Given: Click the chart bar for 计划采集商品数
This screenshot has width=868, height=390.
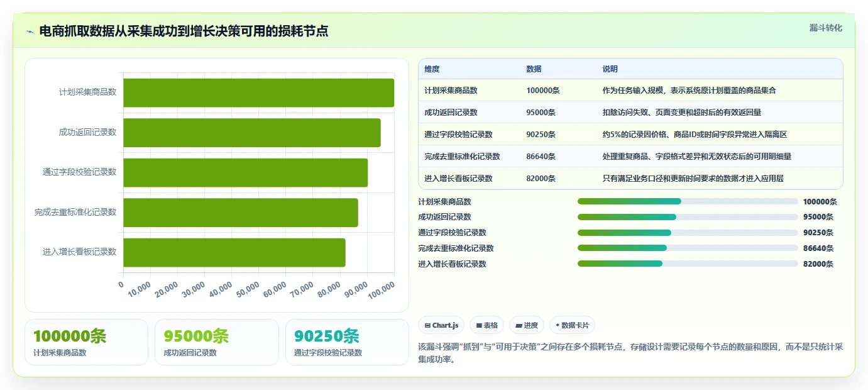Looking at the screenshot, I should tap(258, 92).
